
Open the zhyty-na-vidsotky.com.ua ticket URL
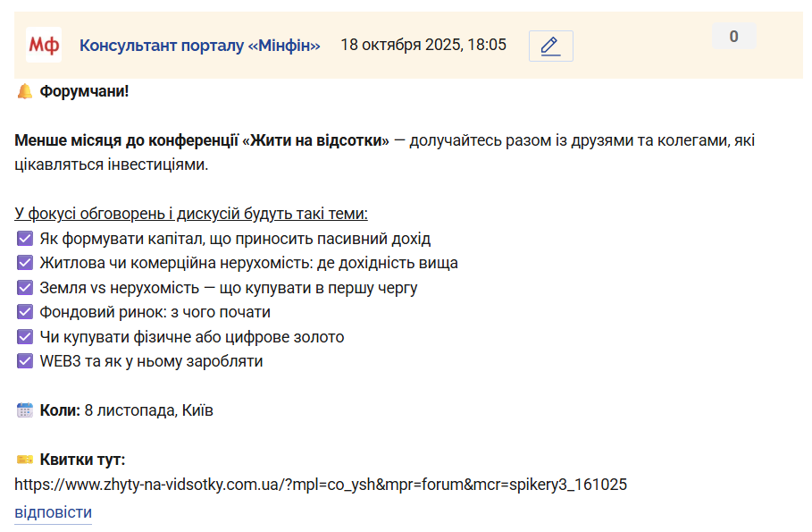(321, 485)
